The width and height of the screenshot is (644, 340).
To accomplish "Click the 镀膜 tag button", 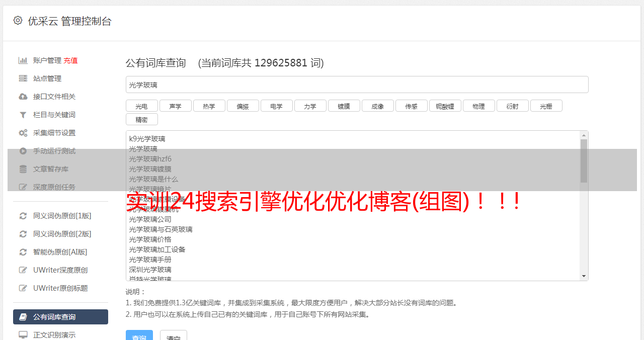I will pyautogui.click(x=344, y=106).
